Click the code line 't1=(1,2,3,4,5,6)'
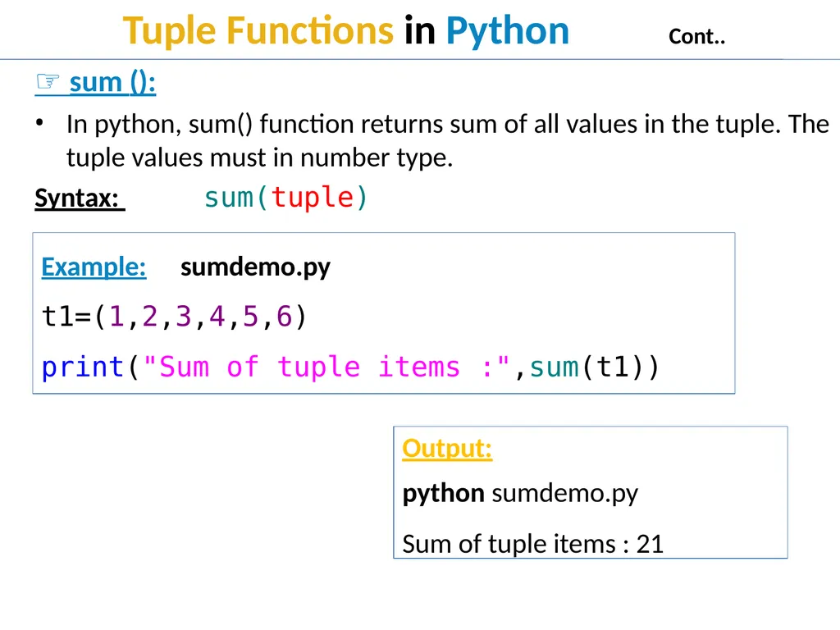This screenshot has width=840, height=630. coord(175,316)
